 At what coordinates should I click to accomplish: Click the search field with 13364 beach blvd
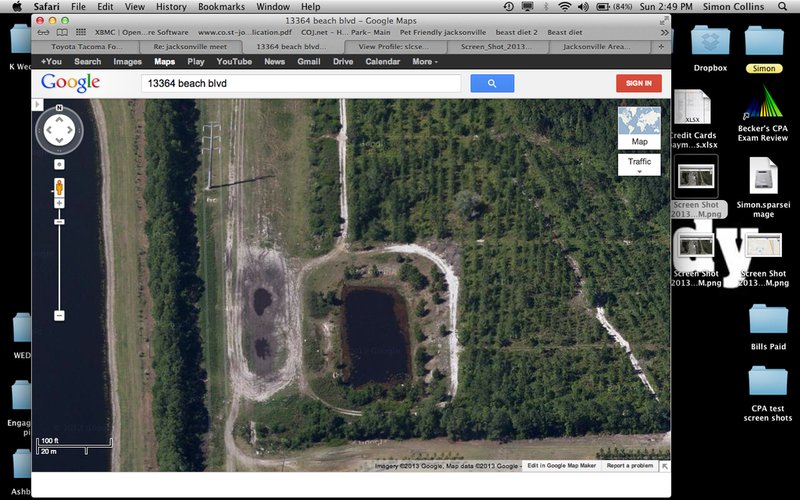tap(301, 83)
